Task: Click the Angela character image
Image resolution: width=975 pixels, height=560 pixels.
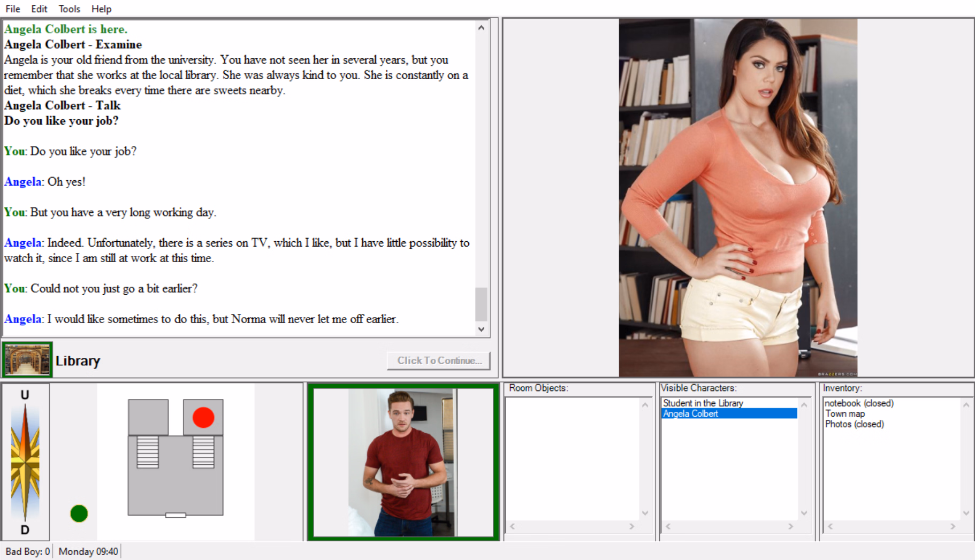Action: pyautogui.click(x=738, y=197)
